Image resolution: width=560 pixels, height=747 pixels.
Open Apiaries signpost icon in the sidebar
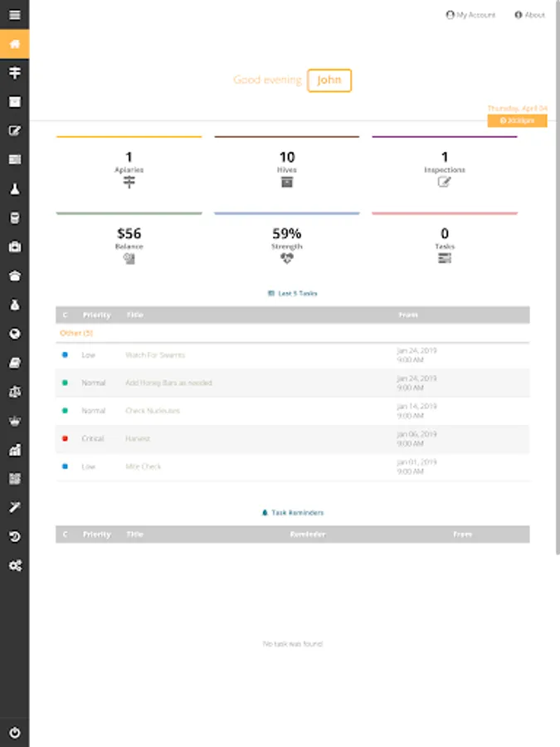15,72
